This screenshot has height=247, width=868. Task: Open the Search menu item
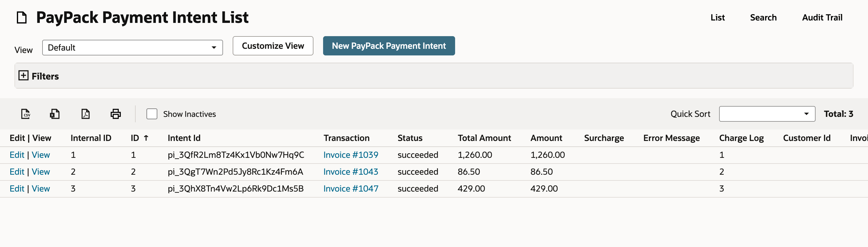(763, 17)
